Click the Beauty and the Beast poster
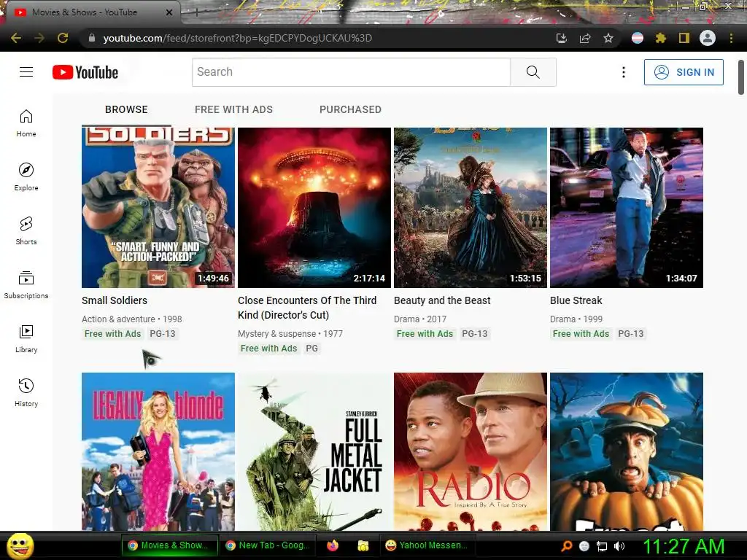This screenshot has height=560, width=747. [471, 208]
